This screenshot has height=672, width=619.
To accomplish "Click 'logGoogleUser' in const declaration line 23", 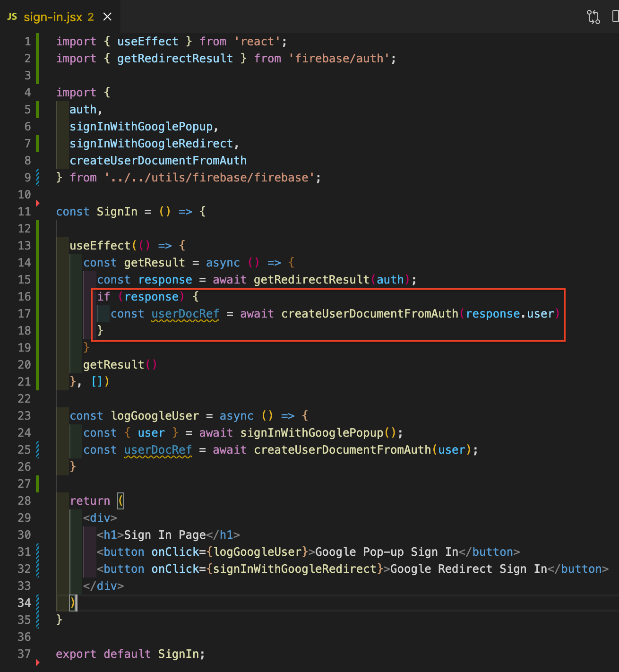I will [155, 416].
